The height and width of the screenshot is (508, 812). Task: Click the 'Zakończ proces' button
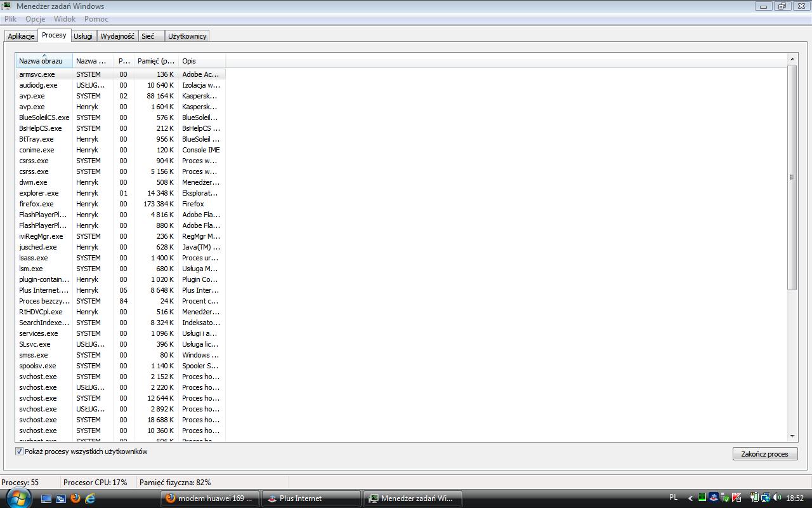tap(764, 454)
